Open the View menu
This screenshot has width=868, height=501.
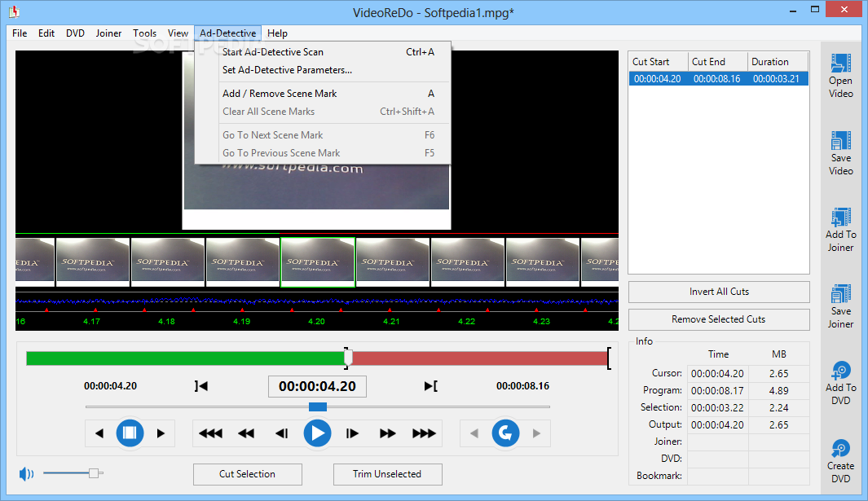178,33
